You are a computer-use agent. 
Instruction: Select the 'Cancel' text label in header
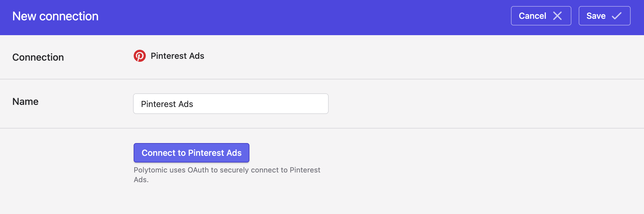click(533, 16)
